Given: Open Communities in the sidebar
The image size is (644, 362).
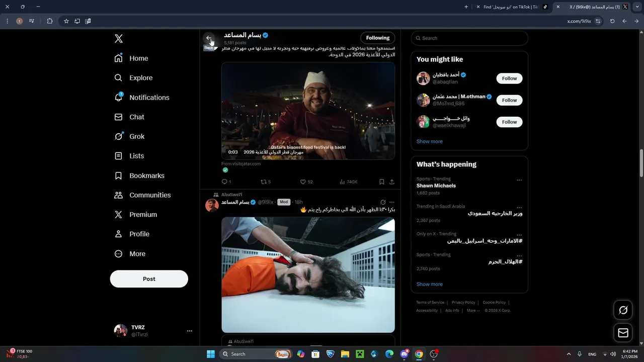Looking at the screenshot, I should 142,195.
